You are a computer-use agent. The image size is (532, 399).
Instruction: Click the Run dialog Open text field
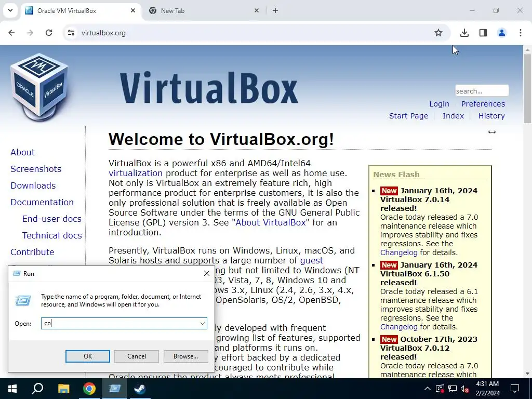[120, 323]
